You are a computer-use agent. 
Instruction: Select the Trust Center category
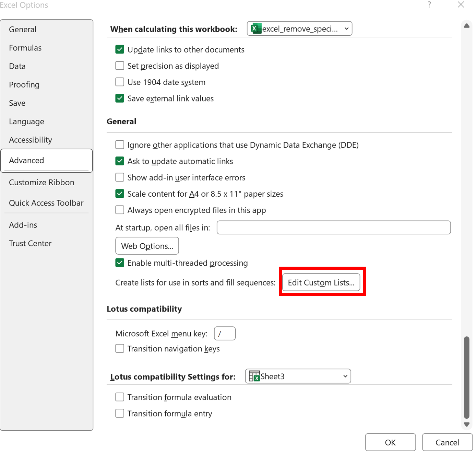[30, 243]
